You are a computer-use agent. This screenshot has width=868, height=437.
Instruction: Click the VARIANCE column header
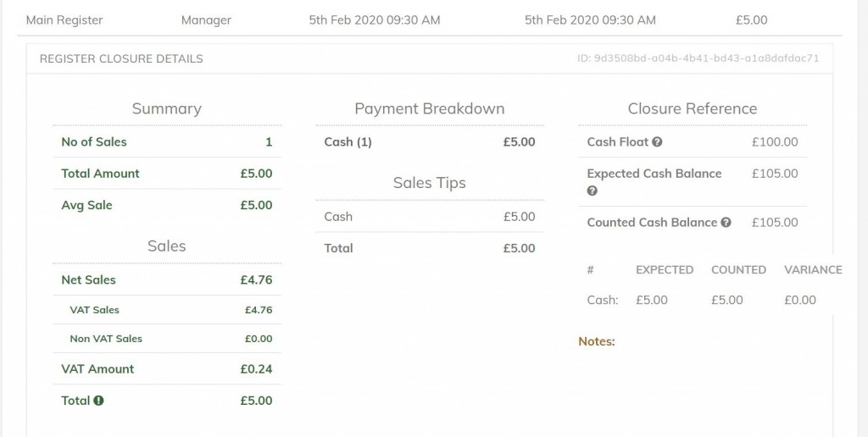click(812, 270)
